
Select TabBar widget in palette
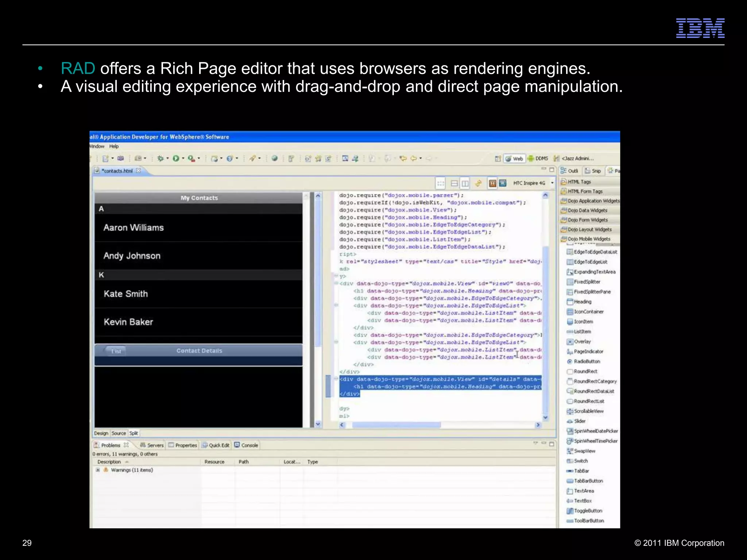(x=578, y=471)
